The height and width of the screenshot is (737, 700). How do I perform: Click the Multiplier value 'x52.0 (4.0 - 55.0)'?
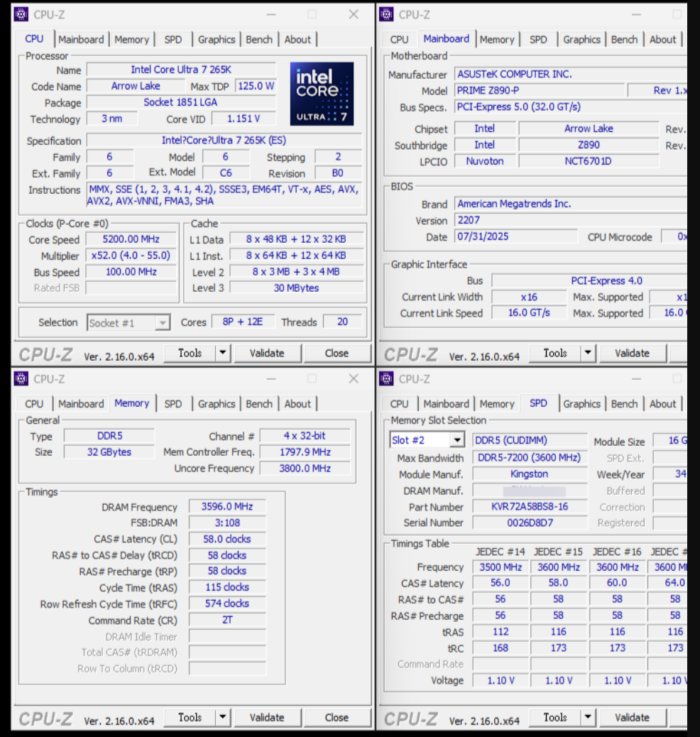(x=131, y=256)
